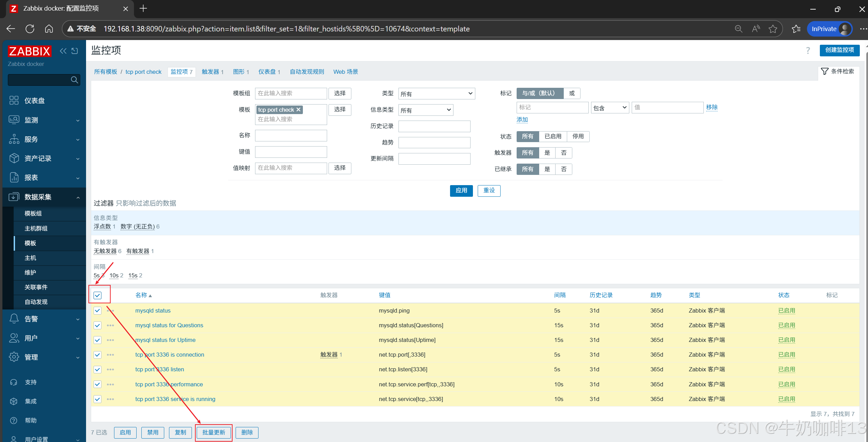Uncheck the mysqld status row checkbox

[x=98, y=310]
